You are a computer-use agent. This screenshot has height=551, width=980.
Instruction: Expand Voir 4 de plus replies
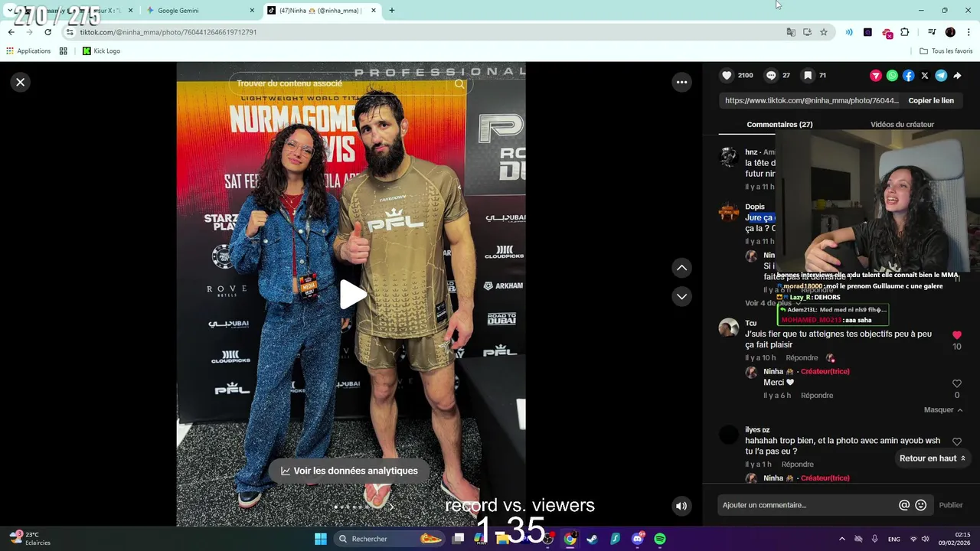(773, 303)
